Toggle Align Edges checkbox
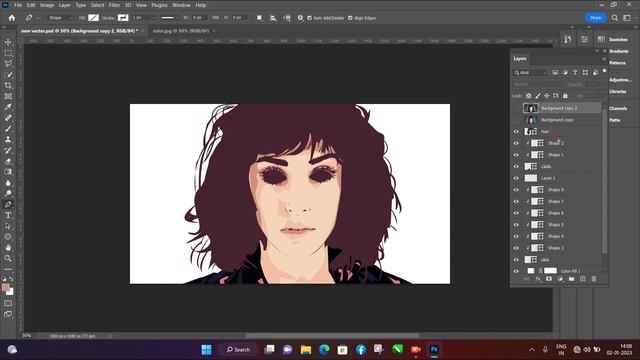The width and height of the screenshot is (640, 360). [350, 18]
